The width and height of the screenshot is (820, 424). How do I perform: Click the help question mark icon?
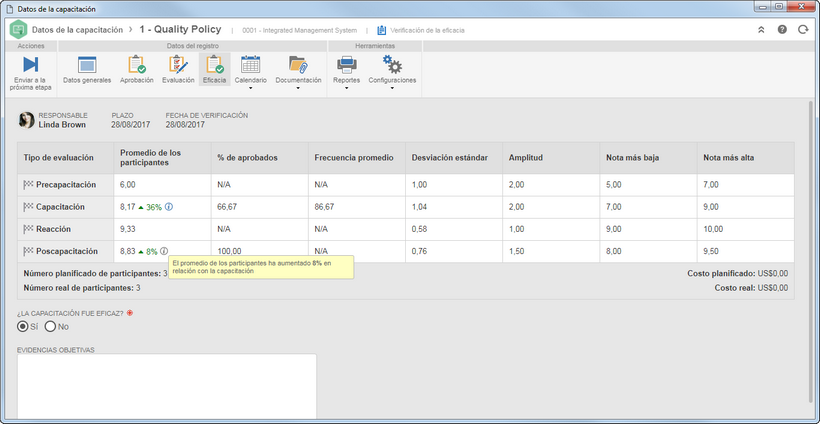click(x=782, y=30)
